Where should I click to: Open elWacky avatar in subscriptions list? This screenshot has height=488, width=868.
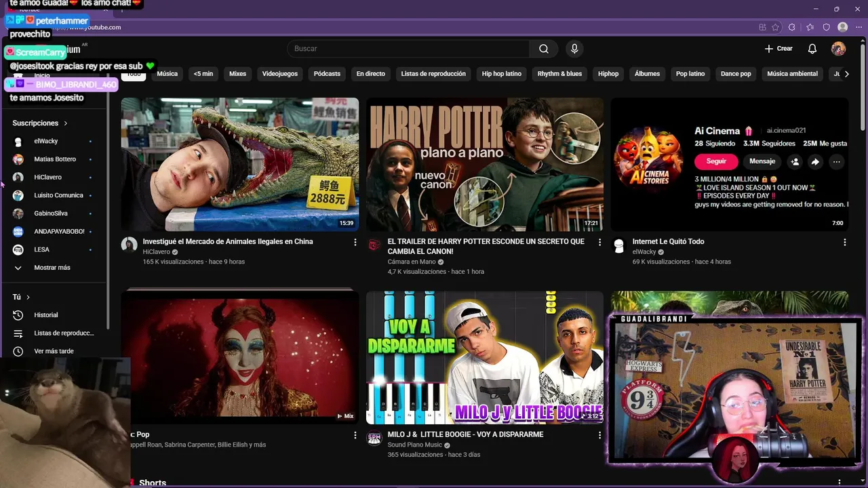[18, 141]
